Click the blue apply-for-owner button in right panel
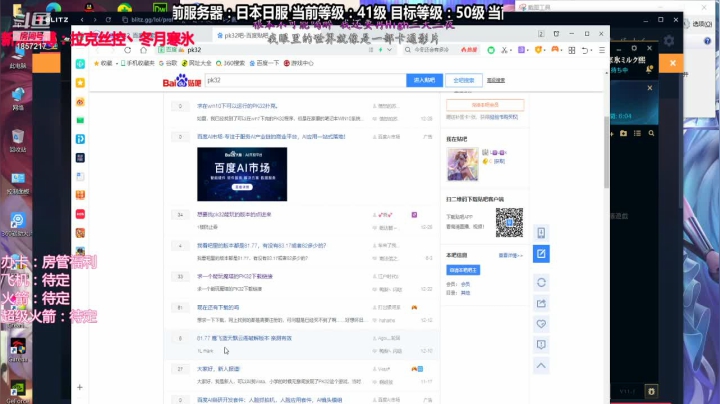Image resolution: width=720 pixels, height=404 pixels. coord(463,270)
